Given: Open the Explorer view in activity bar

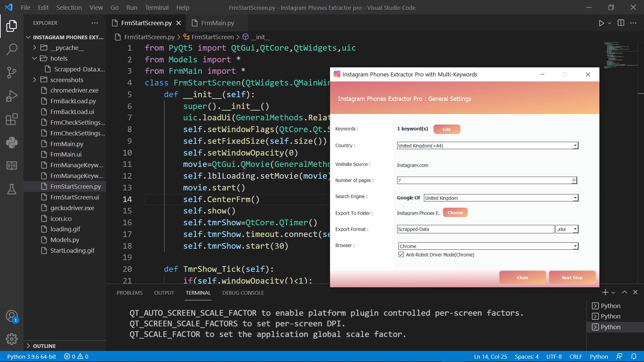Looking at the screenshot, I should [12, 26].
